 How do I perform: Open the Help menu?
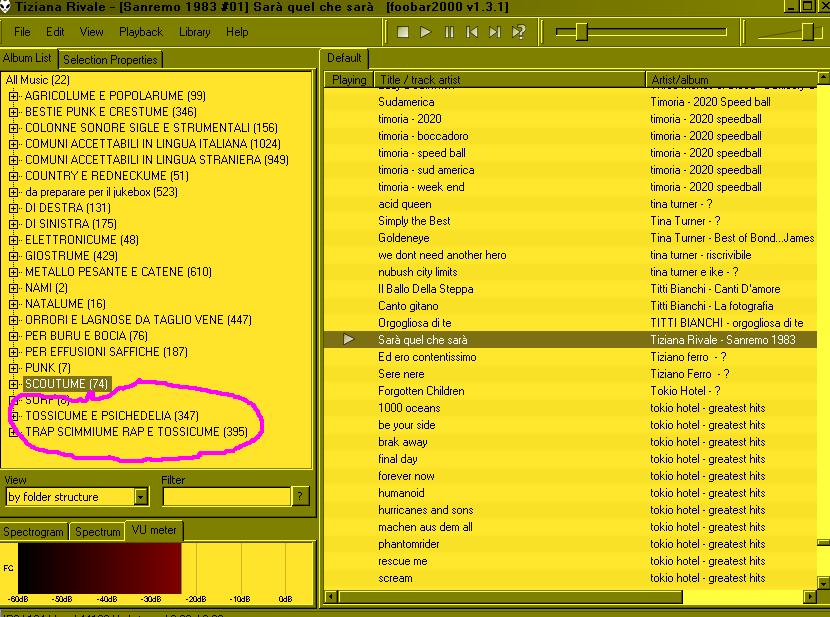tap(237, 32)
